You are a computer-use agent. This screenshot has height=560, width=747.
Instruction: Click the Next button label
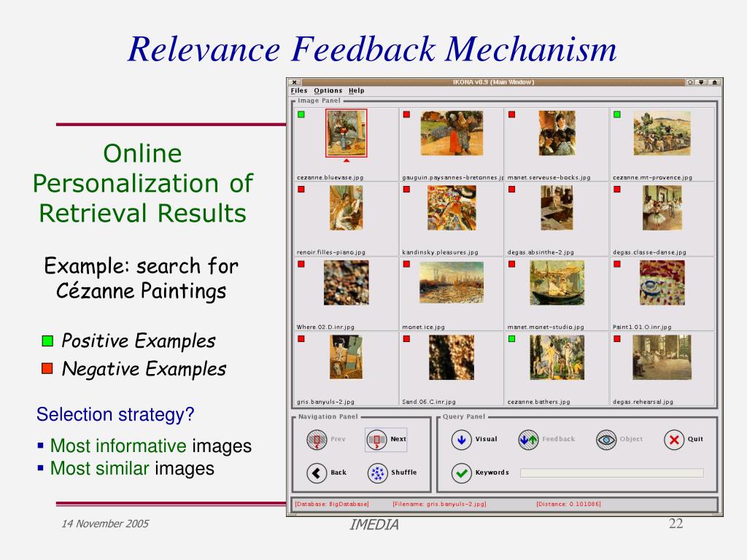[398, 439]
